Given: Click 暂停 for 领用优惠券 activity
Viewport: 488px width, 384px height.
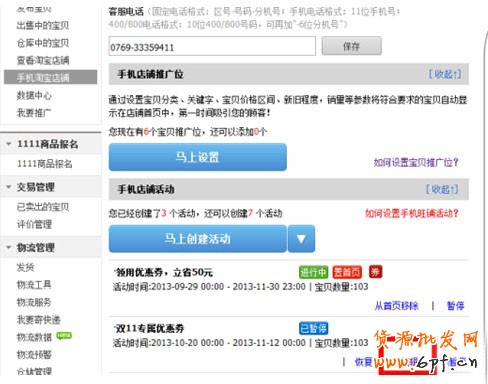Looking at the screenshot, I should point(455,306).
